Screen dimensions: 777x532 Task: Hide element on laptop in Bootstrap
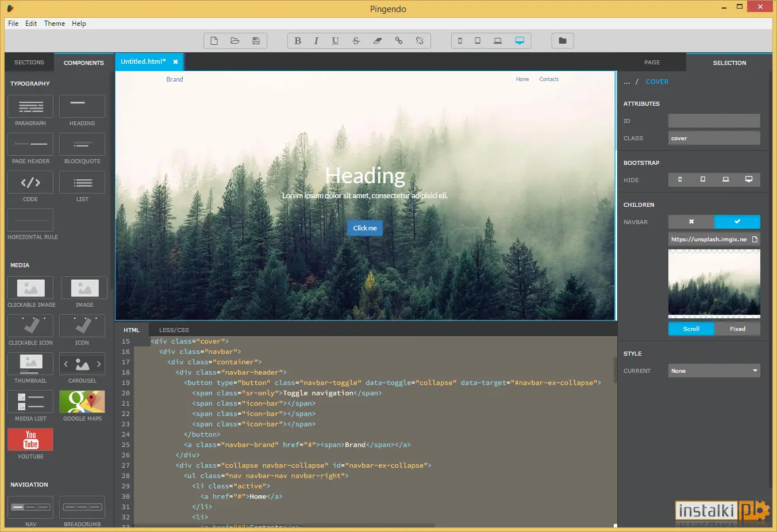(x=726, y=180)
